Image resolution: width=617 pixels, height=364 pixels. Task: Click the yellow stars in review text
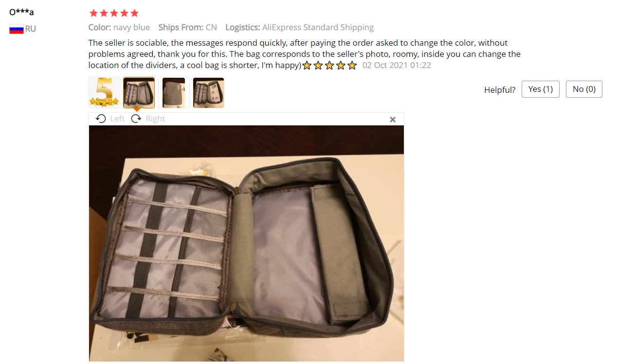[x=329, y=66]
